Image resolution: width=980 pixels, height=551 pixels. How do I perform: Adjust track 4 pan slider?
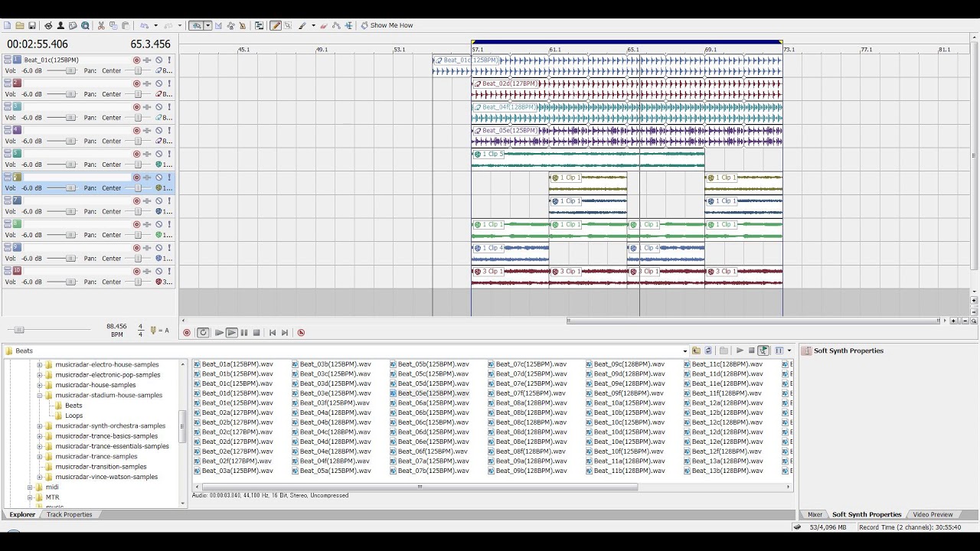click(x=139, y=141)
